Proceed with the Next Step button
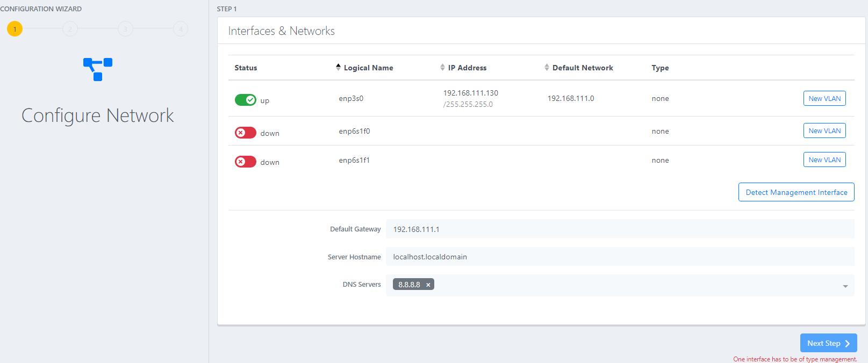The height and width of the screenshot is (363, 868). [828, 343]
